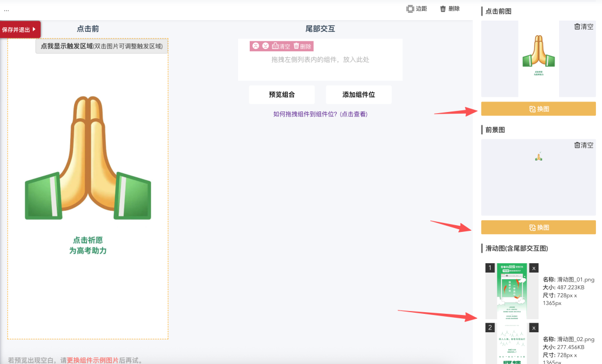Click the 拖拽左侧列表内的组件 drop area
The width and height of the screenshot is (602, 364).
(320, 60)
